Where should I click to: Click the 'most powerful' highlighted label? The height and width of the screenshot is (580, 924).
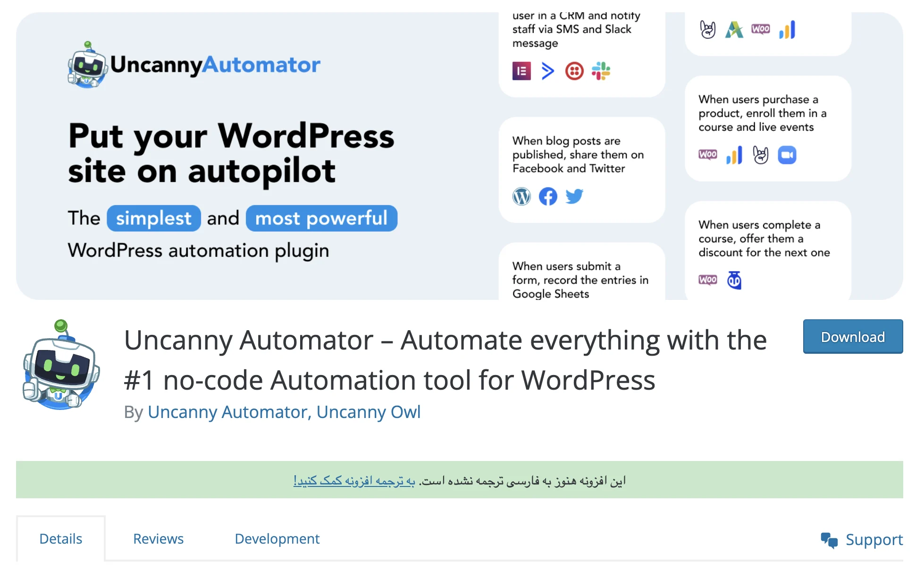point(321,218)
